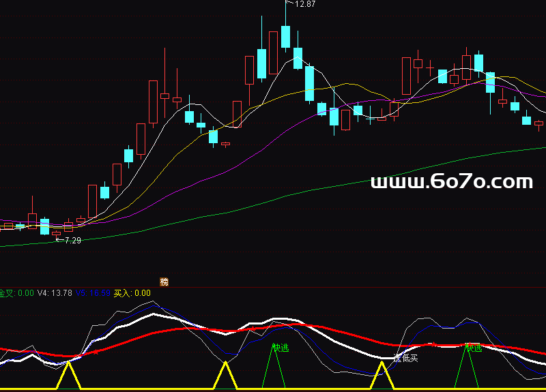Open the www.6o7o.com watermark link
Image resolution: width=546 pixels, height=392 pixels.
click(451, 182)
